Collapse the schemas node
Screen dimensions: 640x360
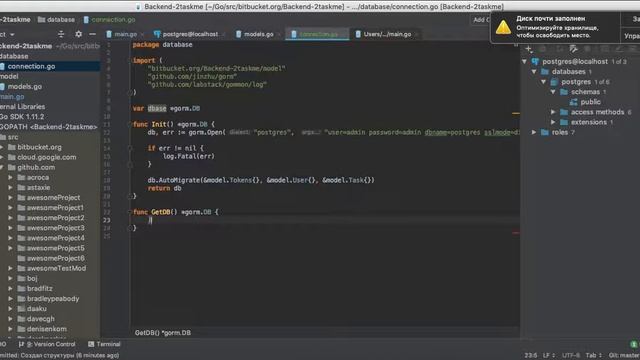pos(553,92)
